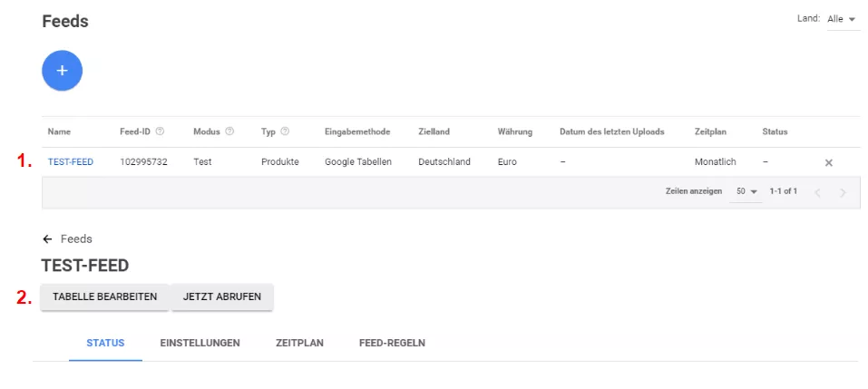The image size is (868, 389).
Task: Switch to the Zeitplan tab
Action: [x=299, y=343]
